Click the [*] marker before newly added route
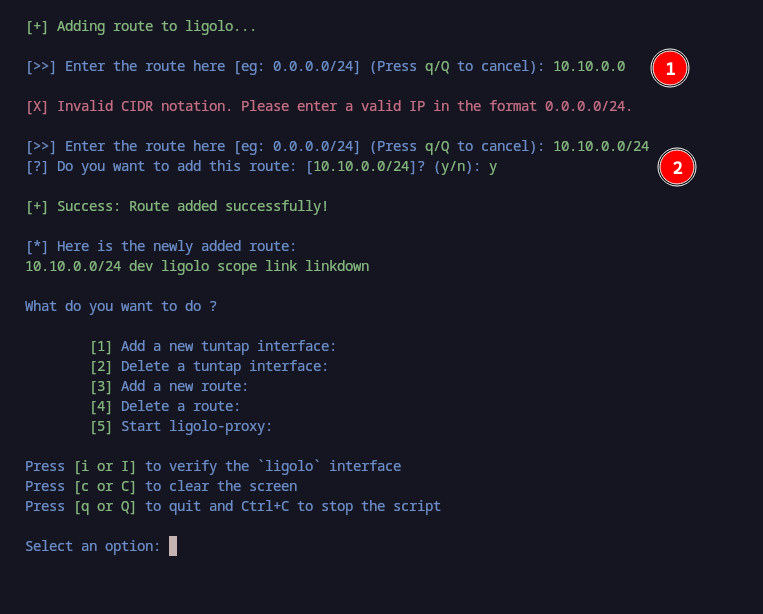The height and width of the screenshot is (614, 763). [x=37, y=246]
